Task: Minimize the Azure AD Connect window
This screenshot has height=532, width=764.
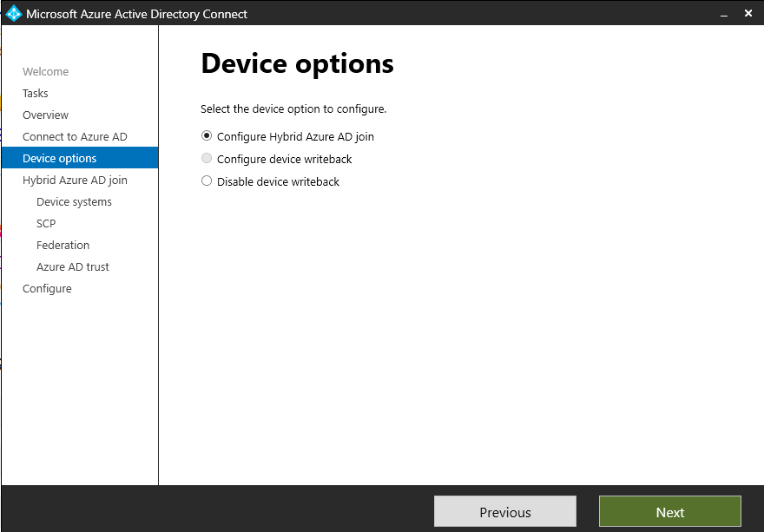Action: (722, 13)
